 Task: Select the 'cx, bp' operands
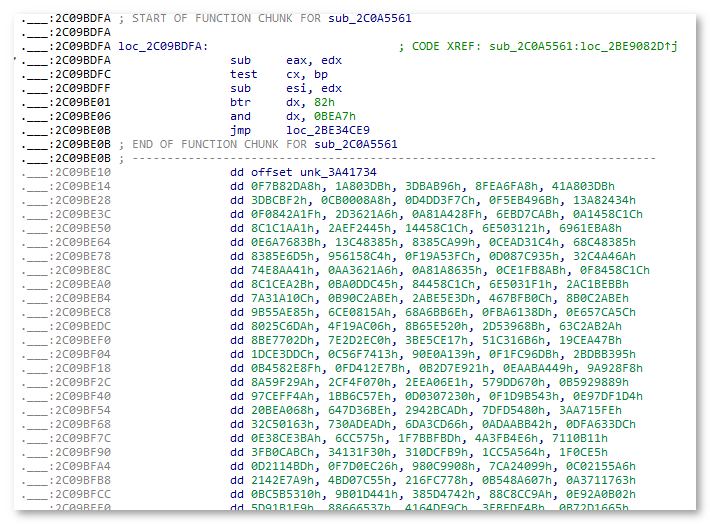(x=307, y=74)
